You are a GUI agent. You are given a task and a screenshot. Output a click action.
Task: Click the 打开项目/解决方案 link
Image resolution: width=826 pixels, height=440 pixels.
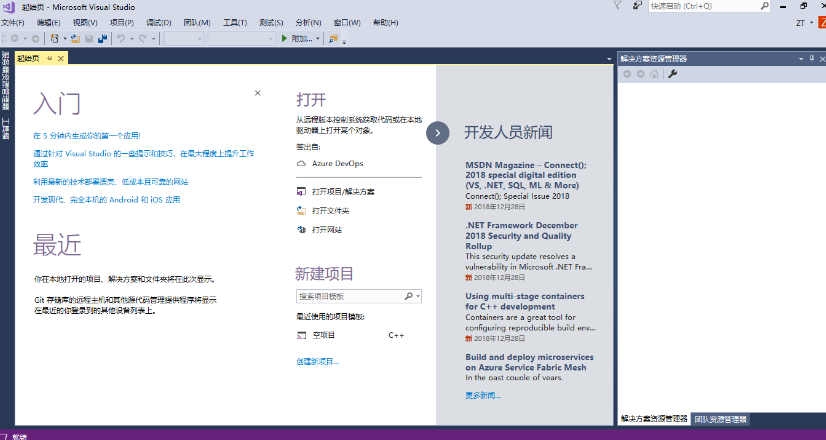point(342,191)
